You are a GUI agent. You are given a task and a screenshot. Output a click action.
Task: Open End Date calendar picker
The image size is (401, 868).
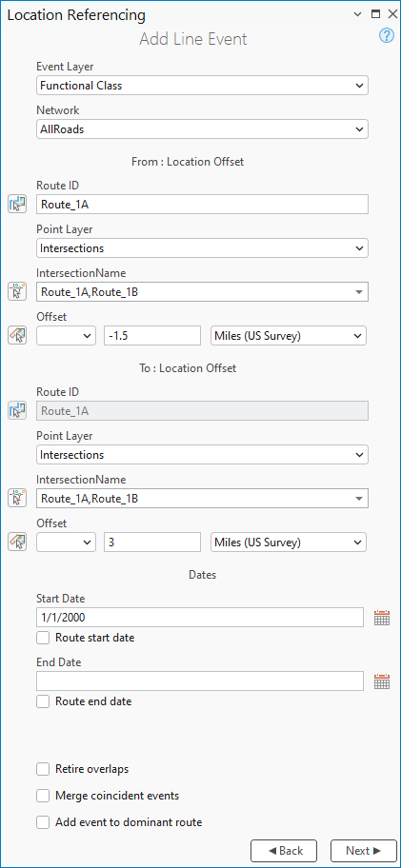(382, 681)
